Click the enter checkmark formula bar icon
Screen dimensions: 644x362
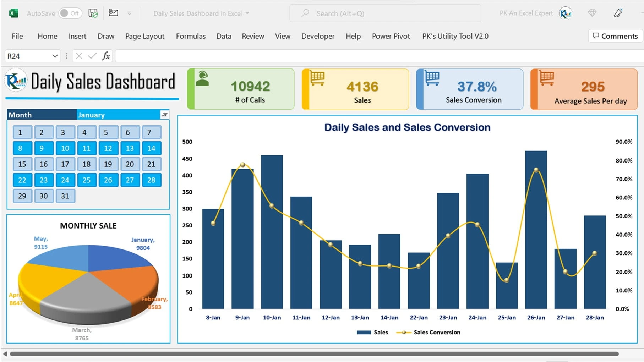tap(92, 56)
